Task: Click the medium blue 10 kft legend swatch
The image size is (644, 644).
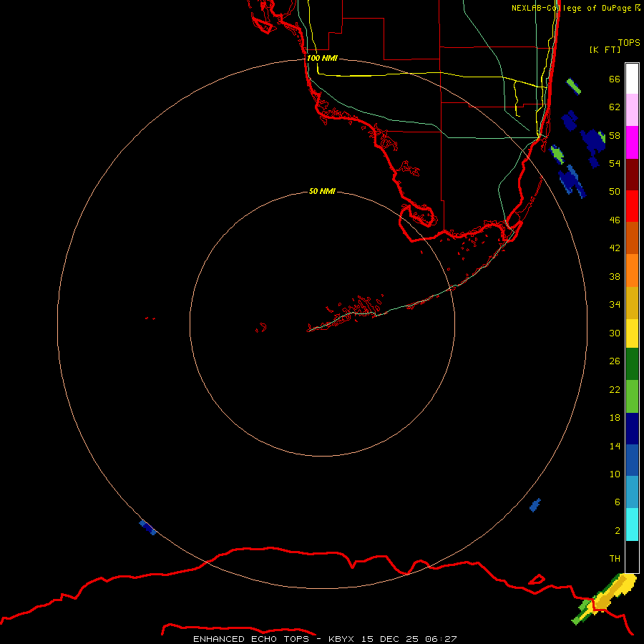Action: (x=632, y=460)
